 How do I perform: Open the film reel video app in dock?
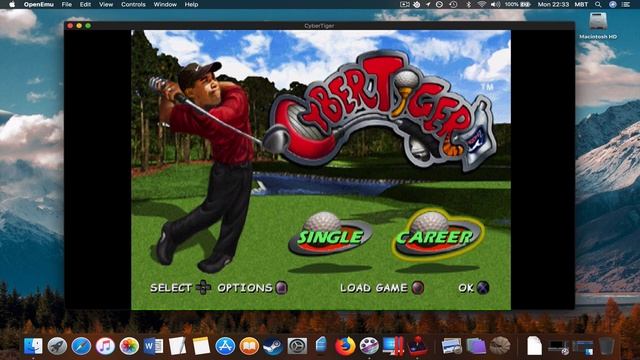point(369,346)
